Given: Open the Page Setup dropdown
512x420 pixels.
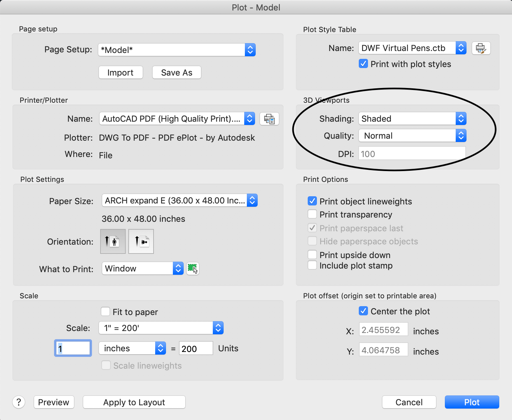Looking at the screenshot, I should click(x=177, y=50).
